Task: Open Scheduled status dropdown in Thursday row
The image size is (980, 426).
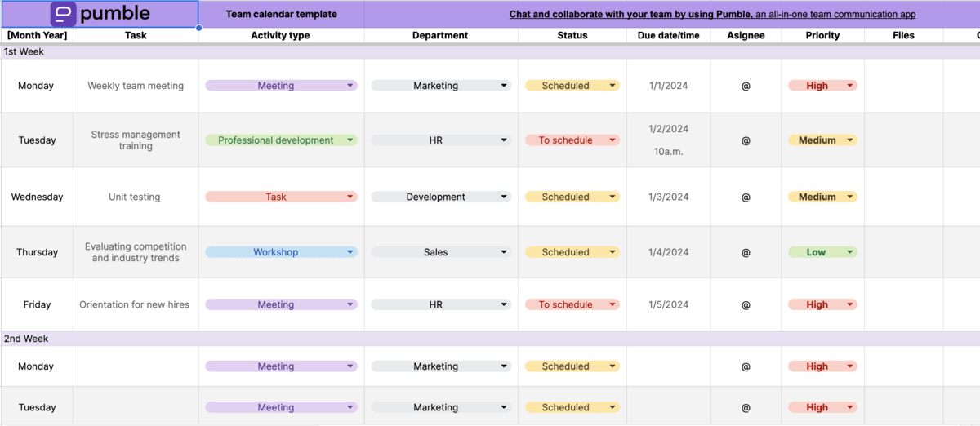Action: 572,252
